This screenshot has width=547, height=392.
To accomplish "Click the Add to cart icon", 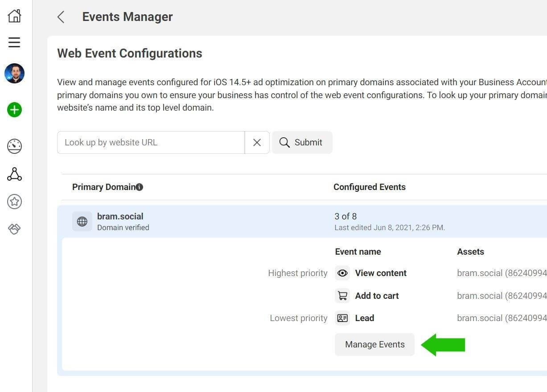I will pos(342,296).
